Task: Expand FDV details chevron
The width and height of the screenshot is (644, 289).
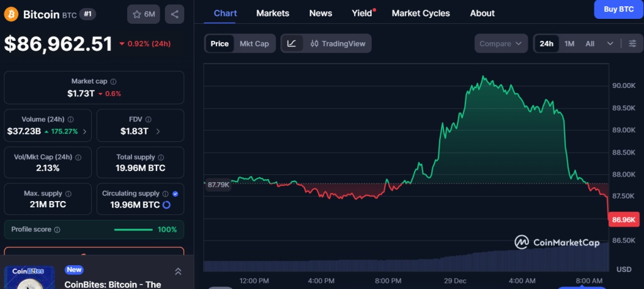Action: 158,132
